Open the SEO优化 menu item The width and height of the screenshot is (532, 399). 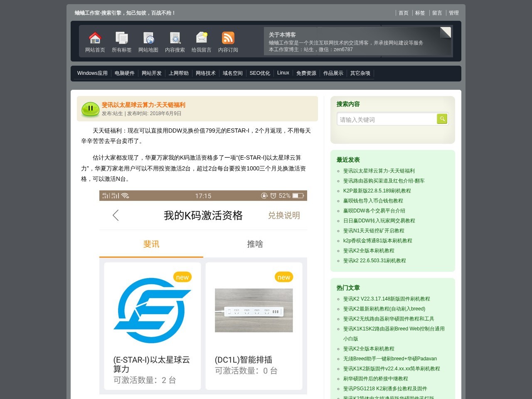[260, 73]
